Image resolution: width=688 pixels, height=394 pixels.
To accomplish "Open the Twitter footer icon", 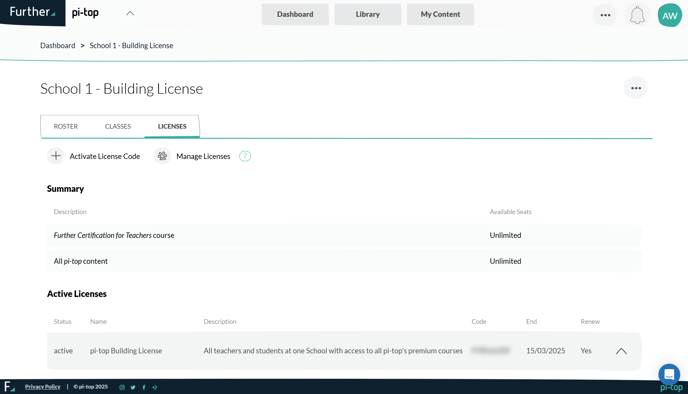I will [133, 387].
